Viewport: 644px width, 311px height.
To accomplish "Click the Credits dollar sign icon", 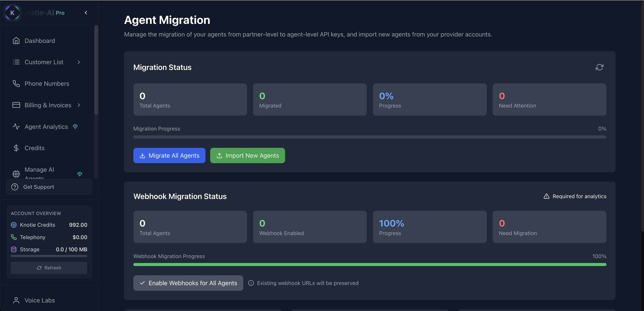I will pyautogui.click(x=16, y=148).
